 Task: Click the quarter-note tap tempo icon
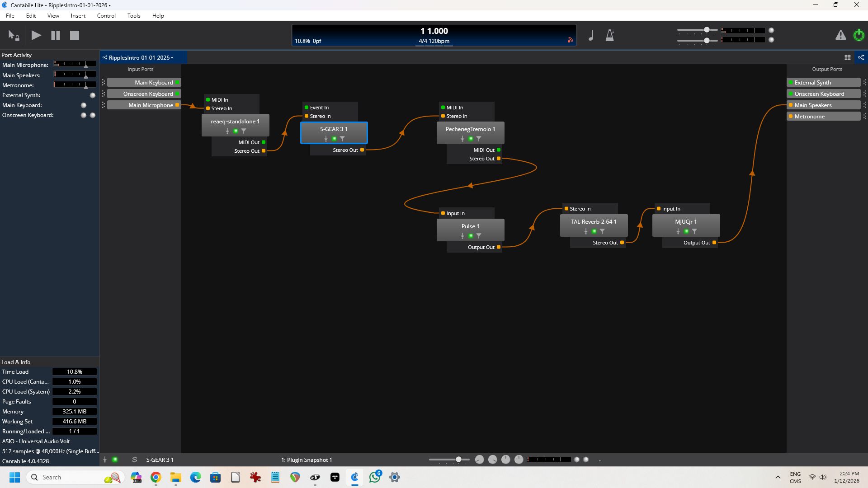591,35
